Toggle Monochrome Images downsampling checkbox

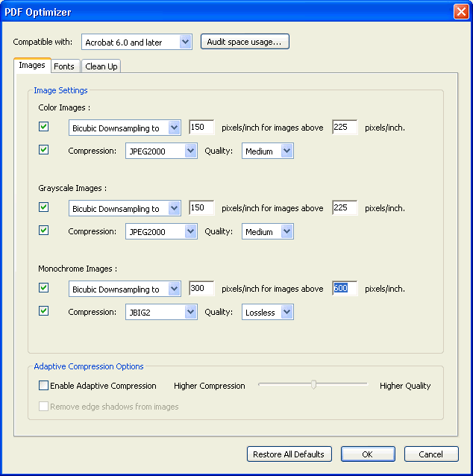pos(43,288)
